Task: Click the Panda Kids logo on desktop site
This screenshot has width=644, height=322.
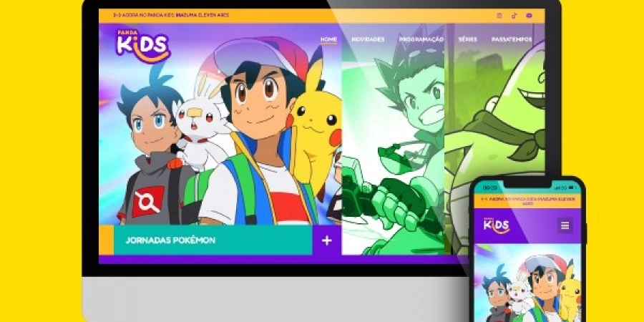Action: pyautogui.click(x=142, y=46)
